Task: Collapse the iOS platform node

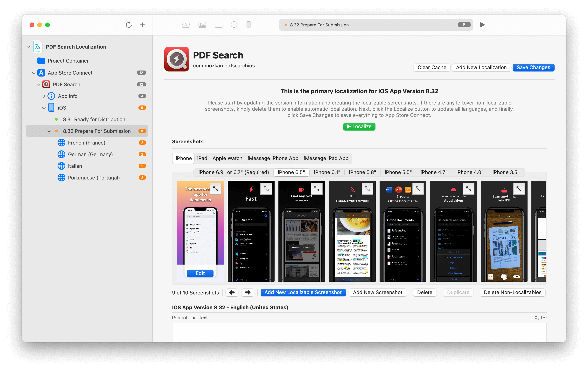Action: (44, 108)
